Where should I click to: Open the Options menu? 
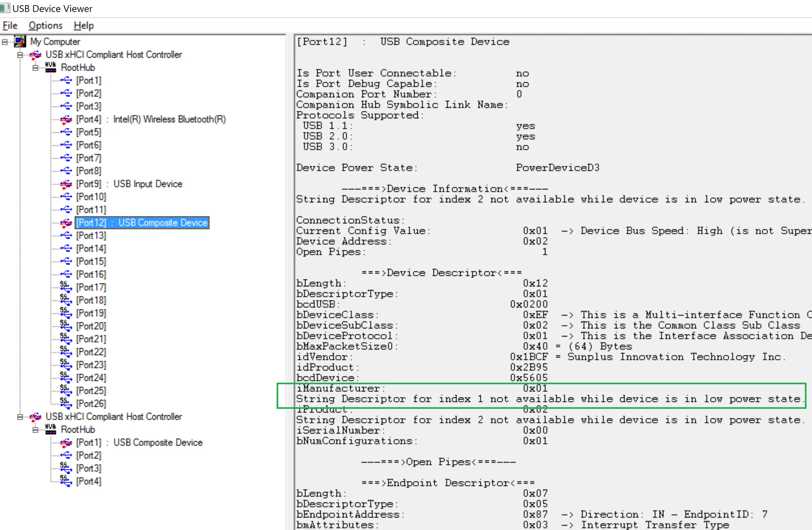(45, 26)
